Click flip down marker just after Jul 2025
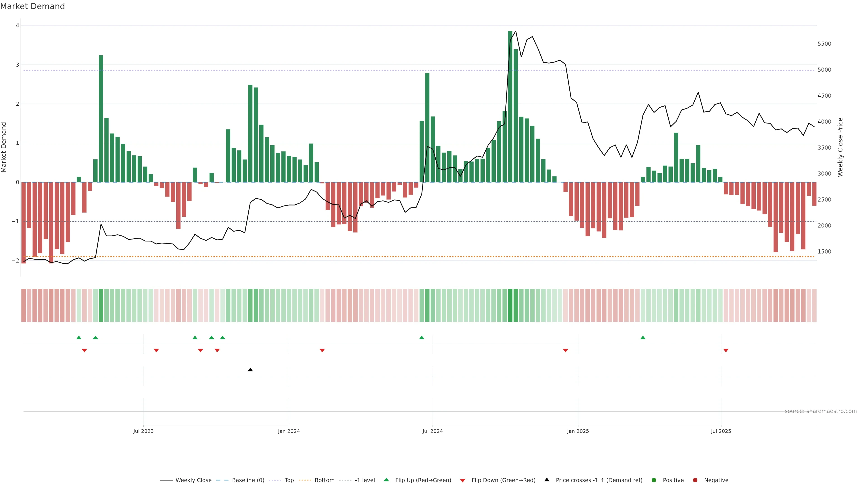The width and height of the screenshot is (868, 488). click(x=726, y=351)
